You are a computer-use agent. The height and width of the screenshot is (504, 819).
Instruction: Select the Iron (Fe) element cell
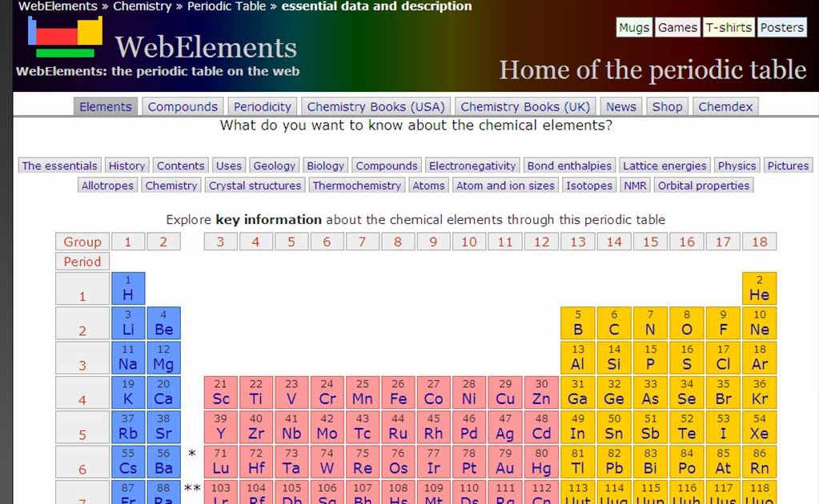(398, 392)
